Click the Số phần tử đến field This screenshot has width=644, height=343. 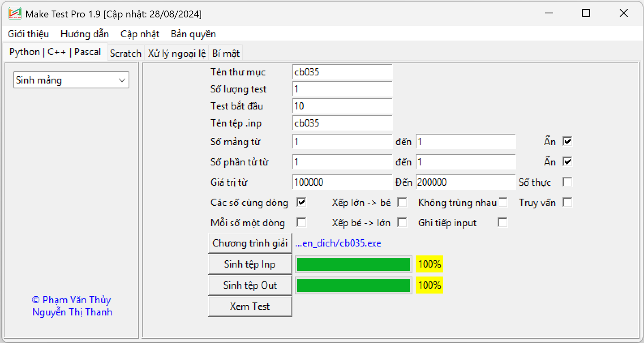click(x=466, y=162)
